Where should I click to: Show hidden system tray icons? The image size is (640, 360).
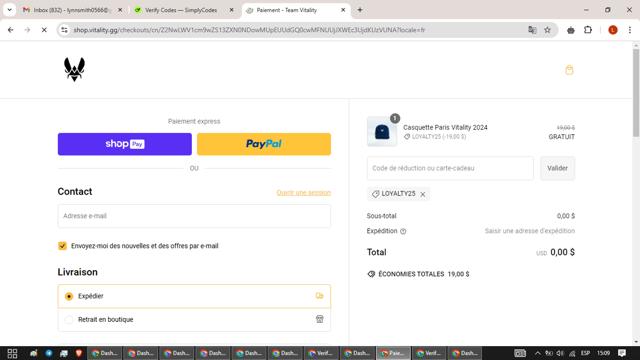coord(538,353)
